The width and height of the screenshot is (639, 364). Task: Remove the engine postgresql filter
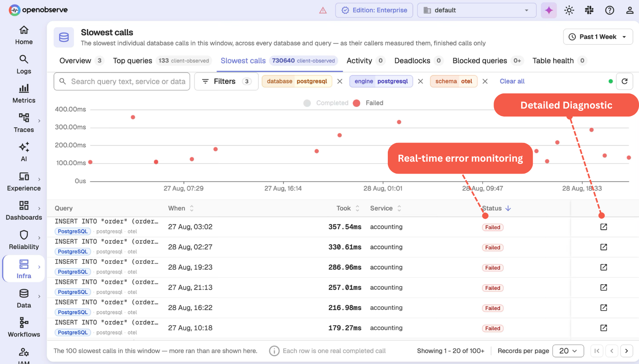point(421,81)
